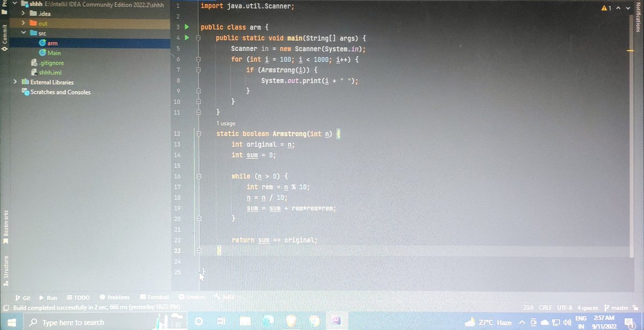Expand the out folder
This screenshot has height=330, width=644.
pyautogui.click(x=24, y=24)
